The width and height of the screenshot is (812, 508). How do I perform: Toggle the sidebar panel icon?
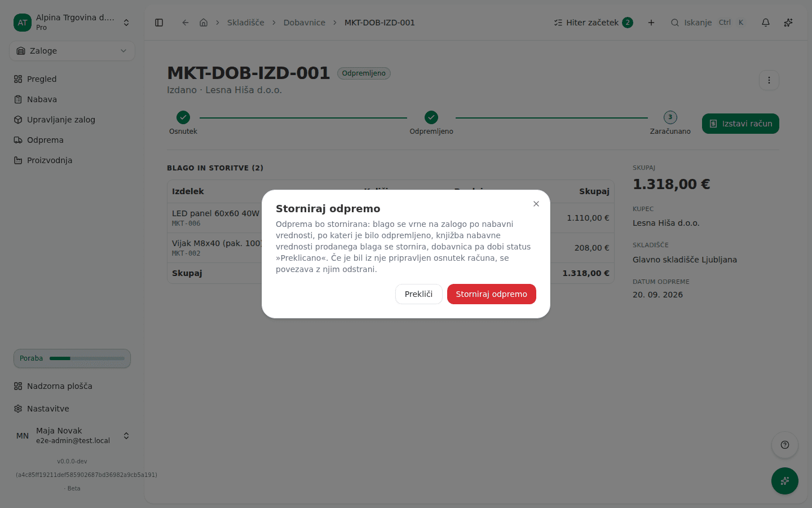[x=159, y=23]
